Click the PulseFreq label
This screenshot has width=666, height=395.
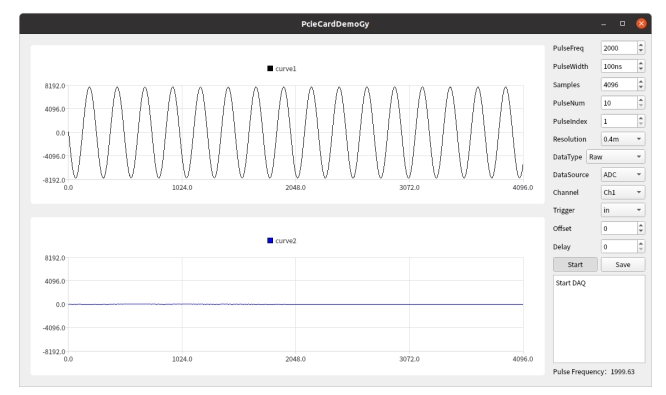pyautogui.click(x=568, y=48)
